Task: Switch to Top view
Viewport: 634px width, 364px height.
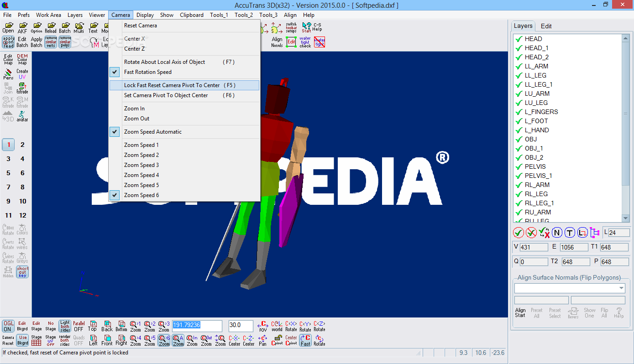Action: (x=93, y=326)
